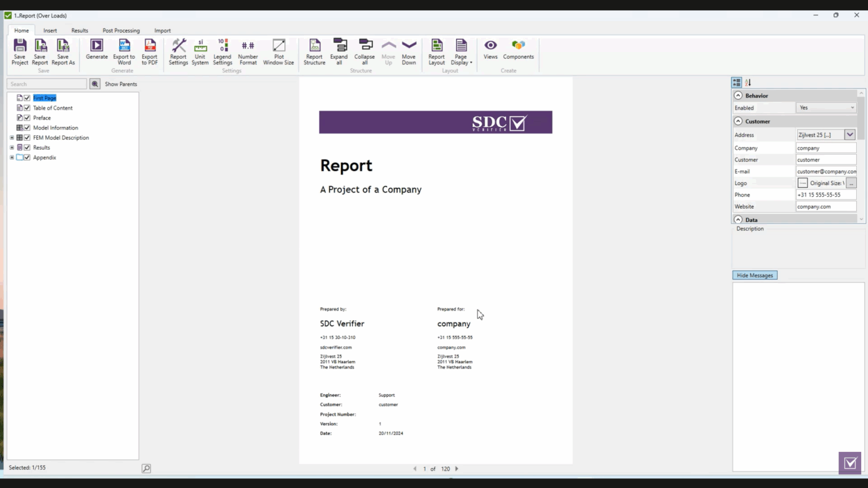Open the Components tool
This screenshot has width=868, height=488.
[518, 49]
